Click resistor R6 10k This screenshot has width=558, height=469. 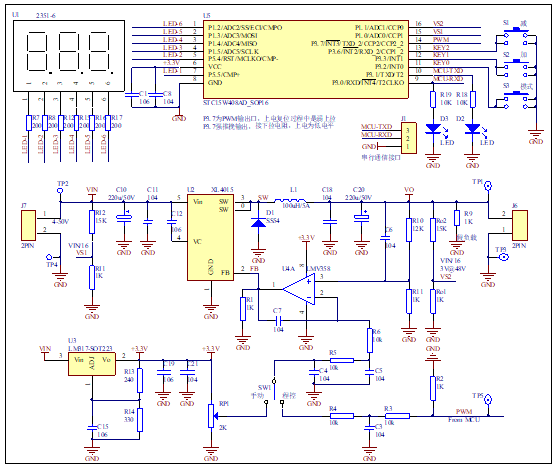pos(370,341)
